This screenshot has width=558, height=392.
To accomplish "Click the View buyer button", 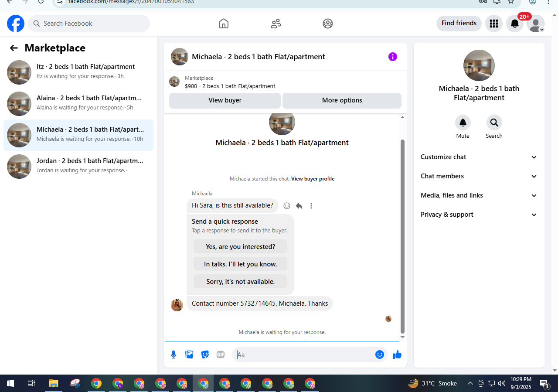I will point(225,100).
